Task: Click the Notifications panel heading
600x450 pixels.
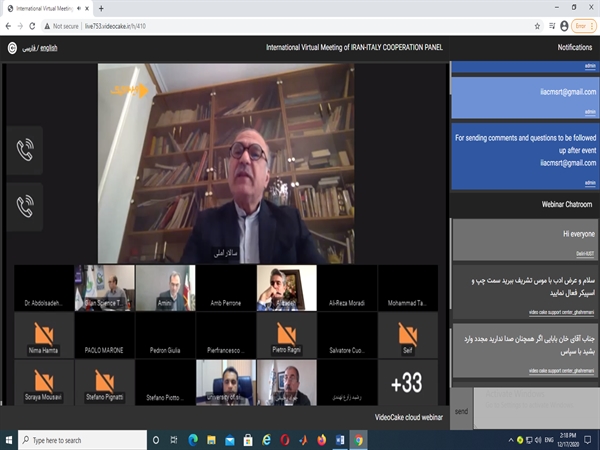Action: coord(575,47)
